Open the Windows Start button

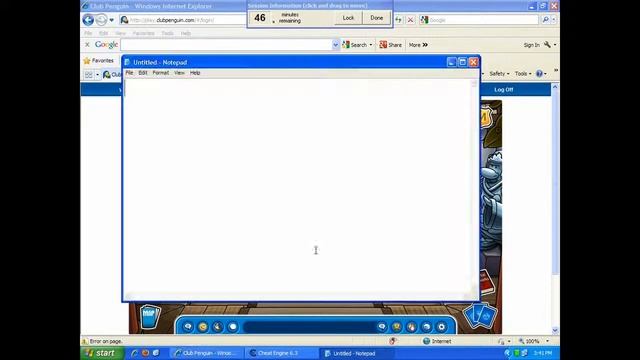(x=102, y=353)
